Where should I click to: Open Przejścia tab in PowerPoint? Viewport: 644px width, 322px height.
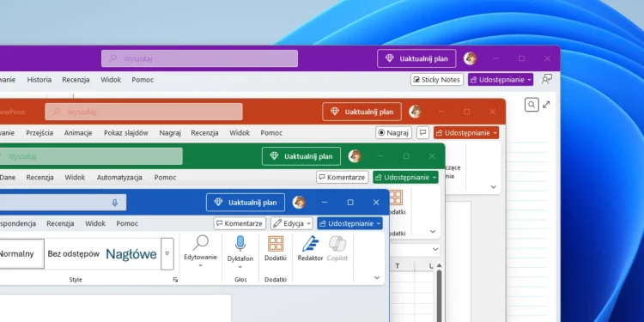(x=39, y=132)
